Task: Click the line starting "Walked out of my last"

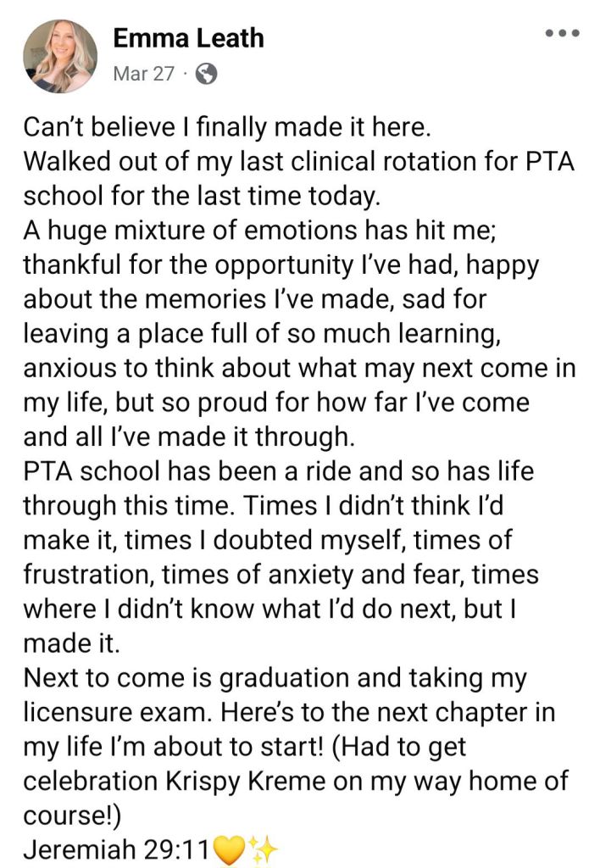Action: click(298, 162)
